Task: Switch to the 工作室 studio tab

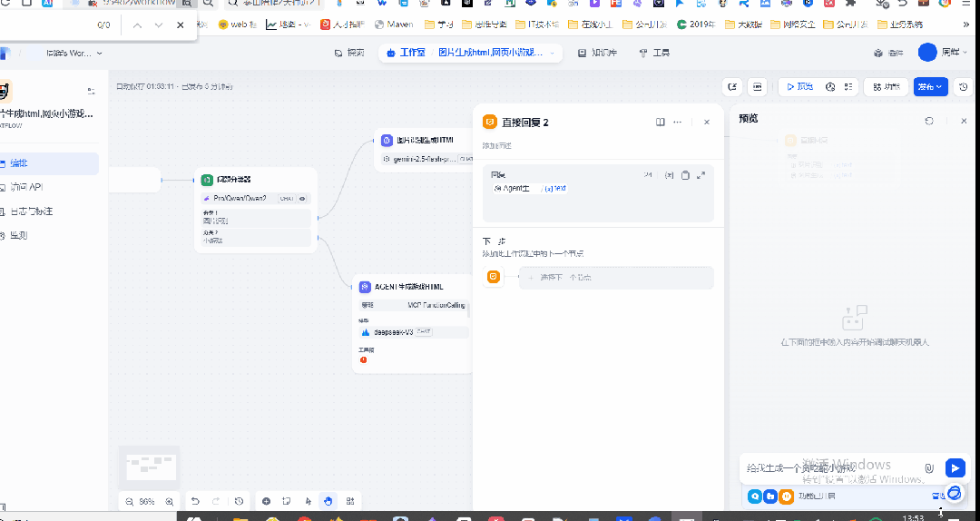Action: (x=407, y=54)
